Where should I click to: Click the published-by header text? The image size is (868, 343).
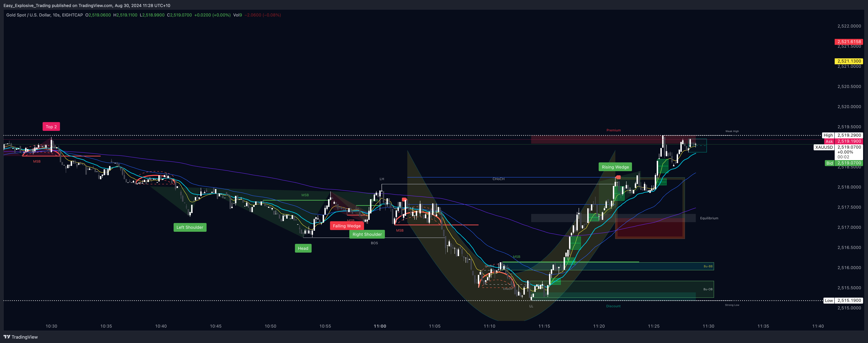pyautogui.click(x=87, y=5)
